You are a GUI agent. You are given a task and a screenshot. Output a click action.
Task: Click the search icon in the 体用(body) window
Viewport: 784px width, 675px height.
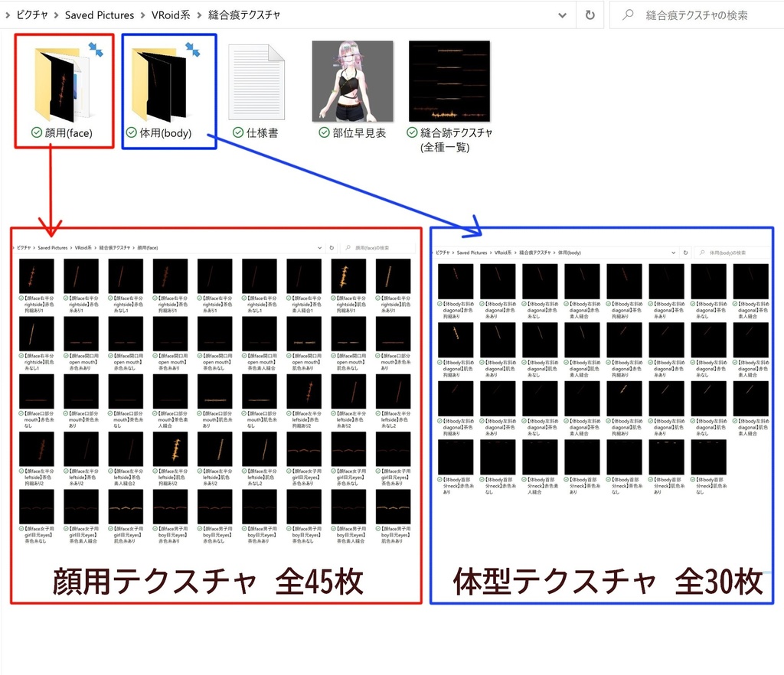click(x=702, y=252)
